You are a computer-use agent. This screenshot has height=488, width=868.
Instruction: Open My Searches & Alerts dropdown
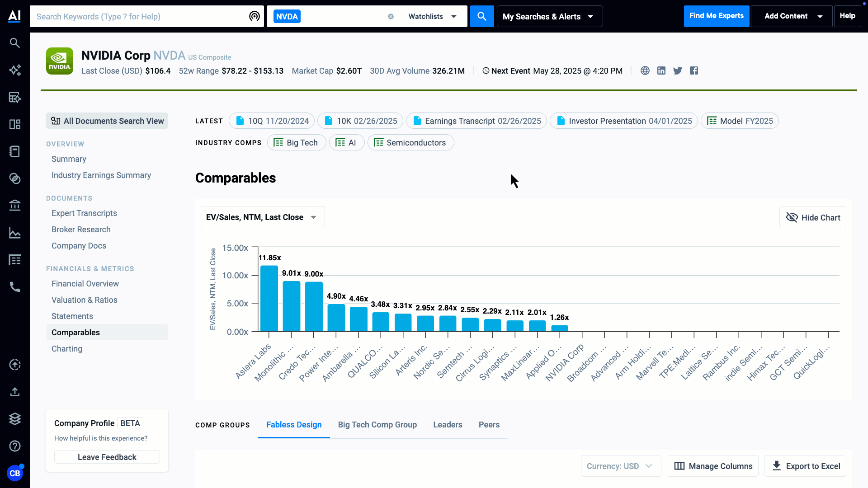[x=550, y=16]
